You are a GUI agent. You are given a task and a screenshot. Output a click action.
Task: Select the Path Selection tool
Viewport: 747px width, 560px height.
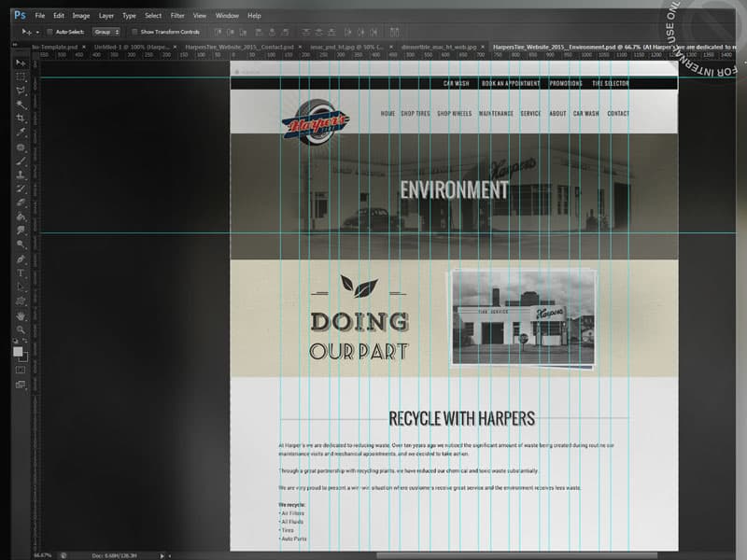[x=21, y=287]
